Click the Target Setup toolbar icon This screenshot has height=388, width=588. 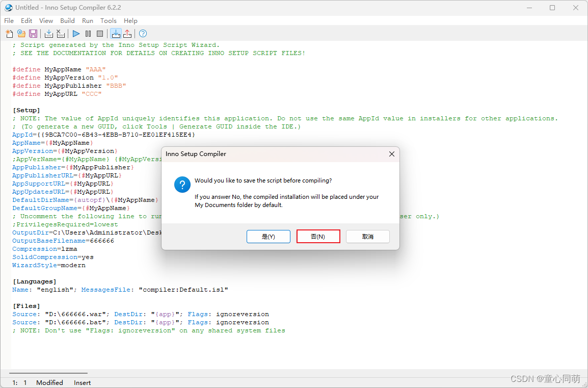pos(116,34)
